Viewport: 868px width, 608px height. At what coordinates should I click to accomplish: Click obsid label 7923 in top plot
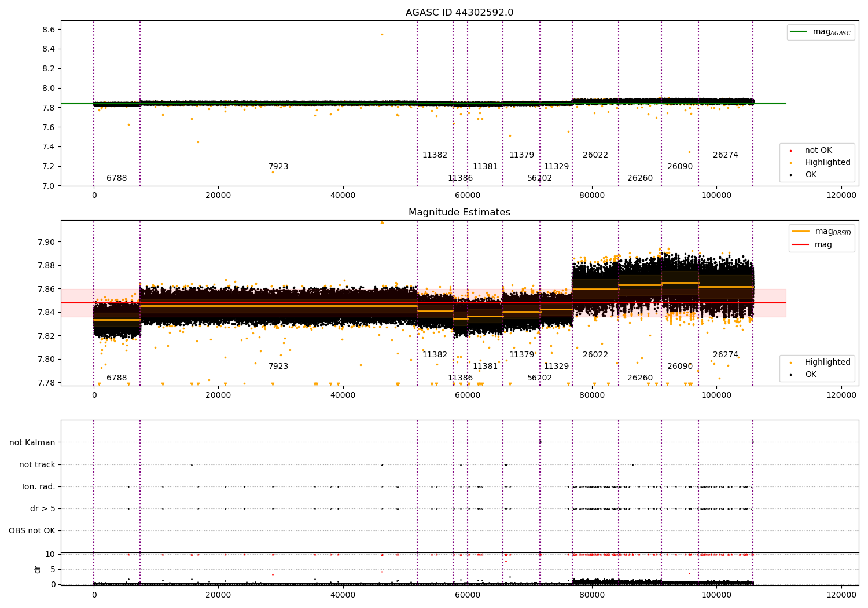pyautogui.click(x=278, y=166)
